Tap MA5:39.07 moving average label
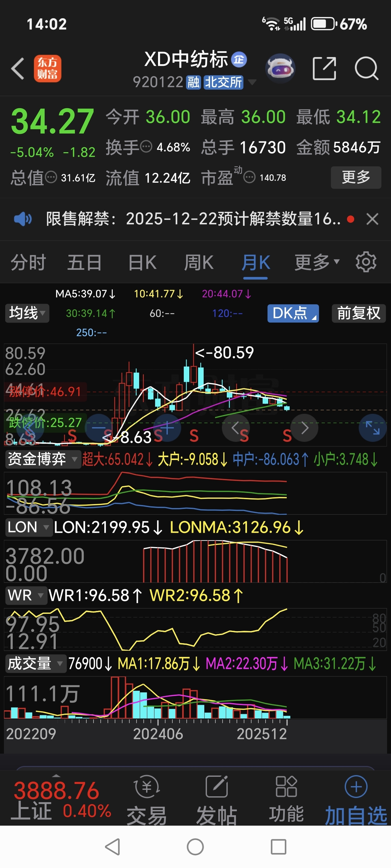The image size is (391, 868). 86,294
